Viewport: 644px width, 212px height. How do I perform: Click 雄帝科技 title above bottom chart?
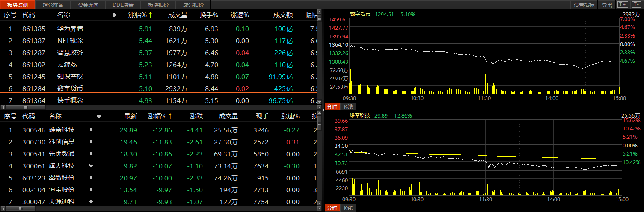(x=360, y=115)
